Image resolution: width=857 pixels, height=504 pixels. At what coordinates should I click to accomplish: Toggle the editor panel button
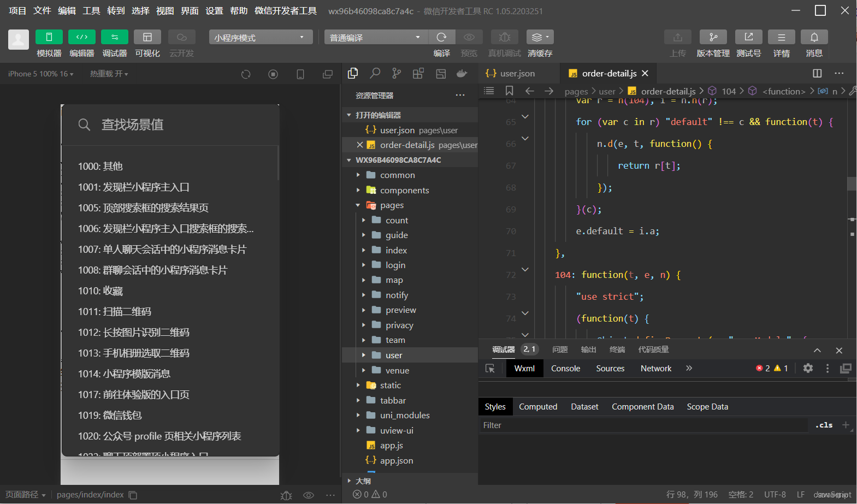(x=82, y=37)
